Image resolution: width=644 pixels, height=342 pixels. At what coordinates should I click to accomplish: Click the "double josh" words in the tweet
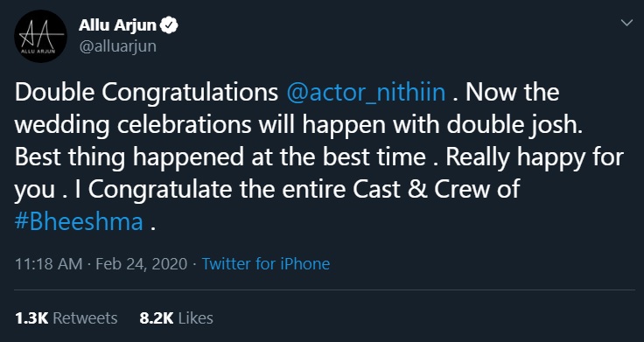coord(514,126)
